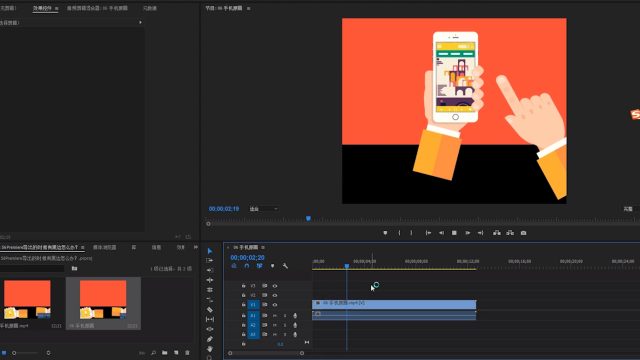The width and height of the screenshot is (640, 360).
Task: Switch to Metadata tab
Action: [150, 8]
